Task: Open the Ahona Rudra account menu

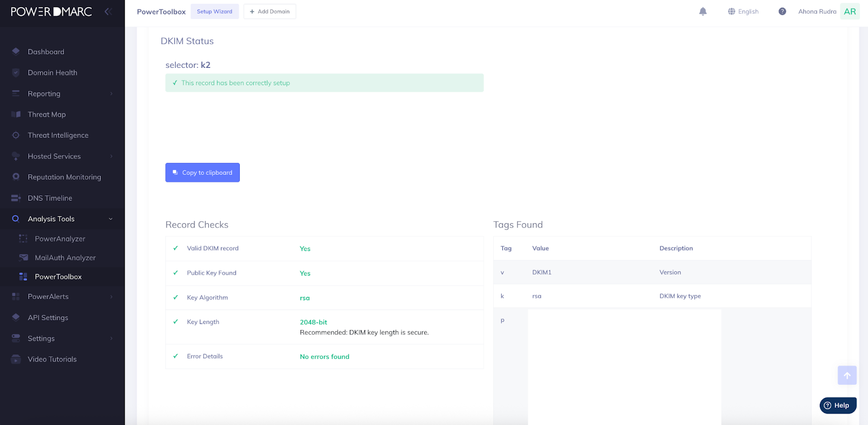Action: [817, 11]
